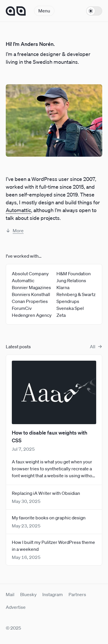Click the down arrow beside More
This screenshot has width=108, height=644.
[8, 231]
